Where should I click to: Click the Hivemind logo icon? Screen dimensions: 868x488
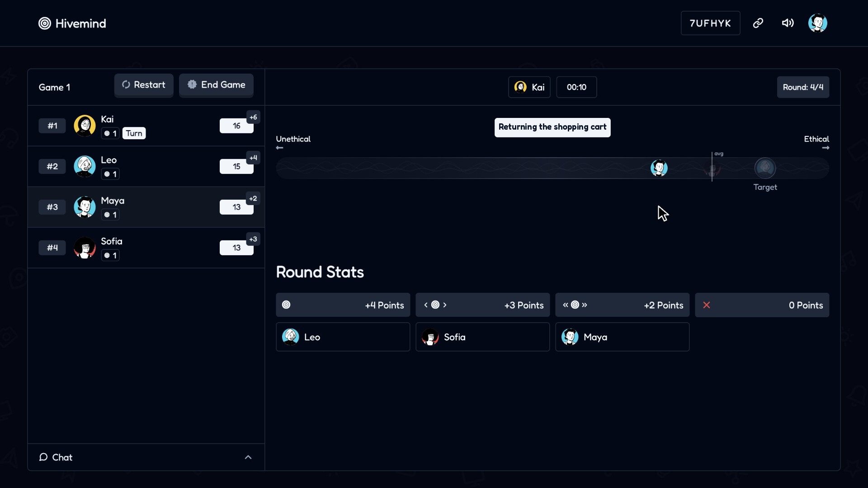(x=44, y=23)
